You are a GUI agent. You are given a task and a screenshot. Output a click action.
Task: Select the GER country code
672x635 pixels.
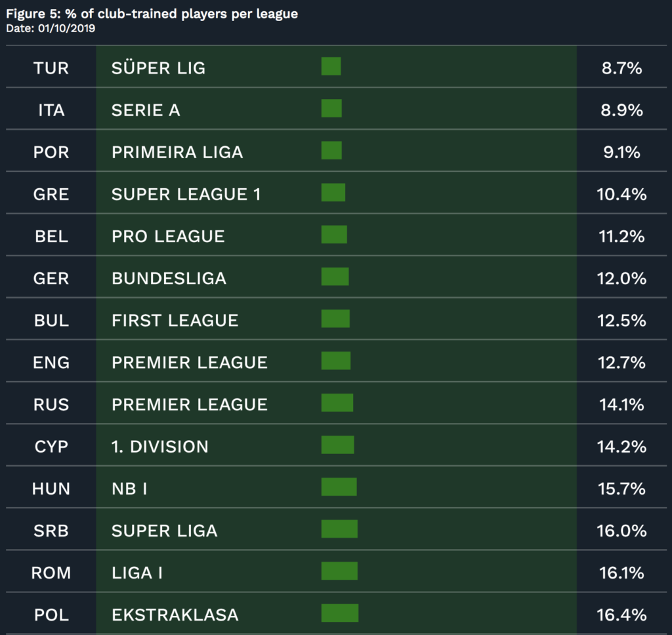pyautogui.click(x=51, y=279)
